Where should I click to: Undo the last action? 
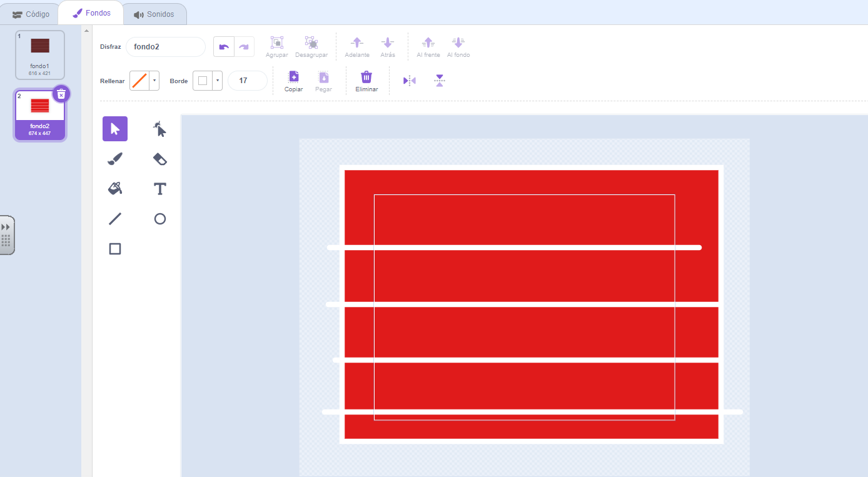coord(224,47)
